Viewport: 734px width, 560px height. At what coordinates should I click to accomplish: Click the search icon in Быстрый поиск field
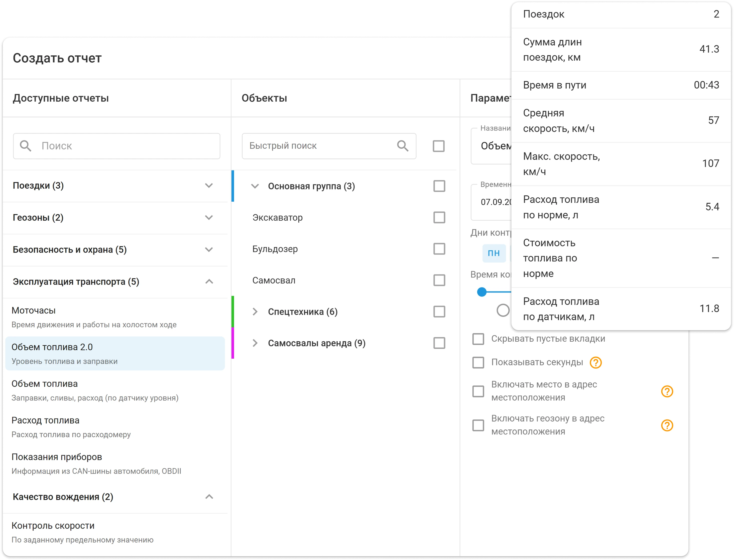click(x=402, y=146)
